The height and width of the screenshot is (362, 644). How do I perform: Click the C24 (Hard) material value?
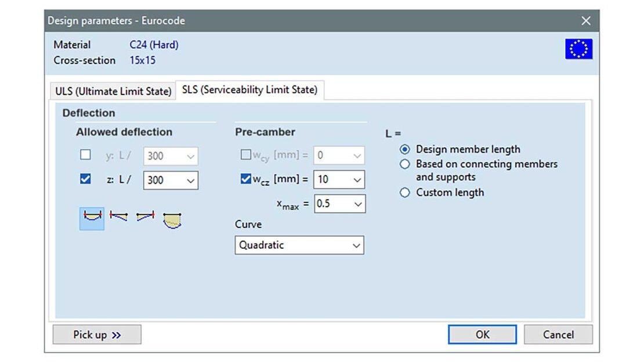154,45
